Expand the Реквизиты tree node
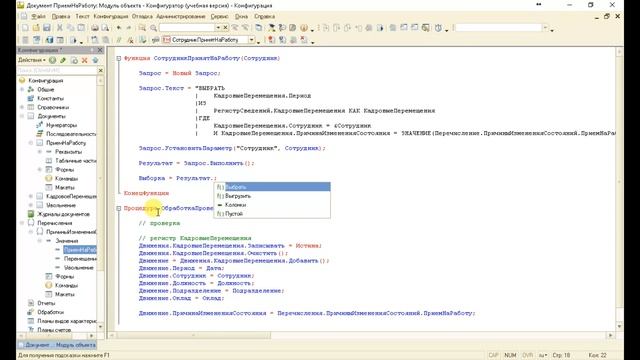This screenshot has width=640, height=360. pos(40,152)
